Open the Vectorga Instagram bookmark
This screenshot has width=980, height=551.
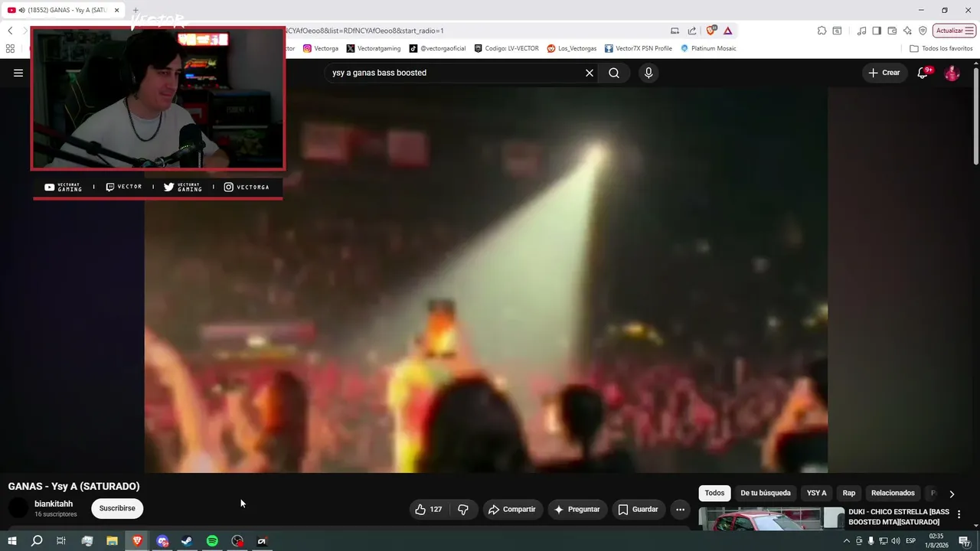[x=321, y=48]
